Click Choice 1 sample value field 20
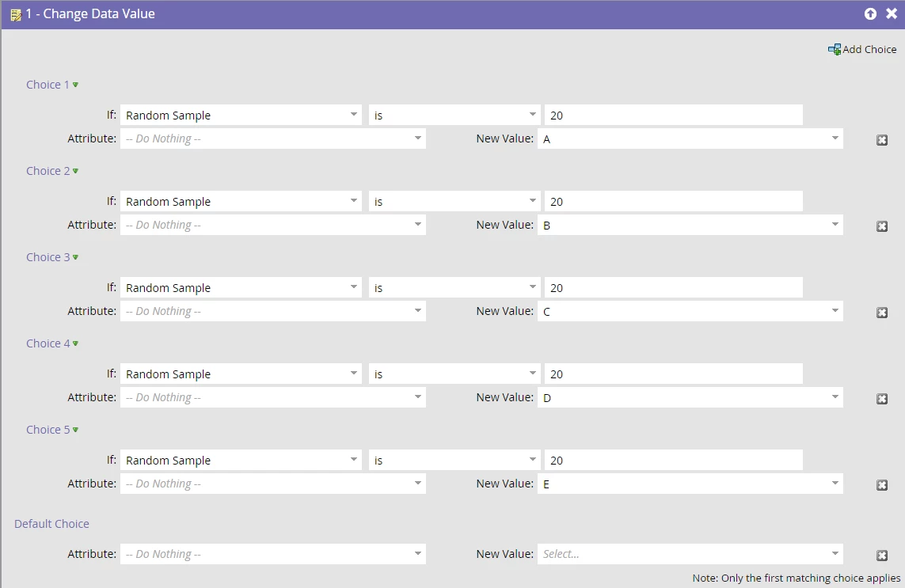905x588 pixels. 674,115
